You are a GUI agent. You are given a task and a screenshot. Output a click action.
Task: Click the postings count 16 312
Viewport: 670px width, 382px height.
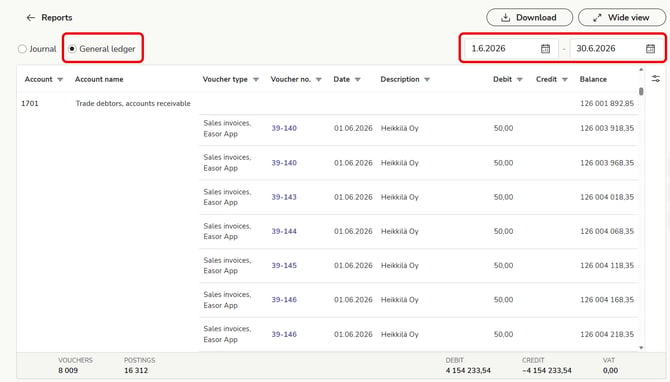136,370
